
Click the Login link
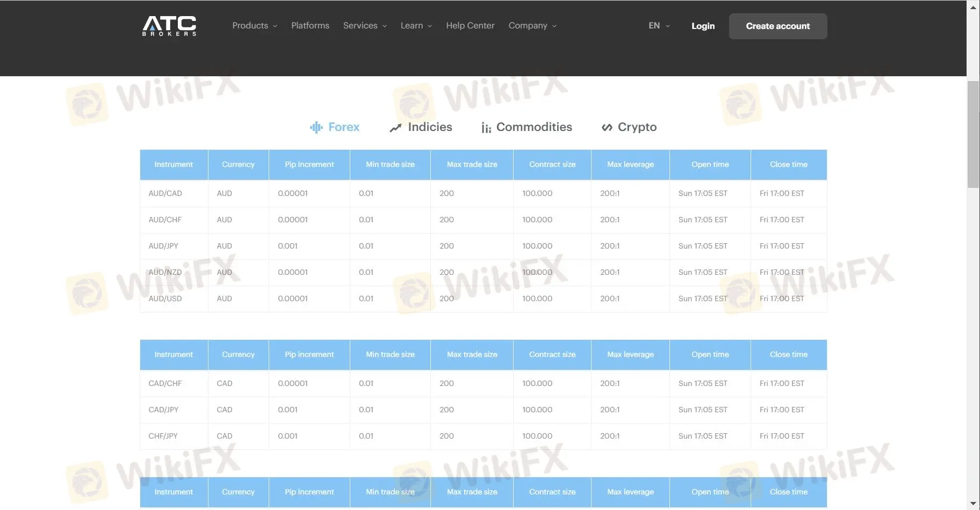703,26
